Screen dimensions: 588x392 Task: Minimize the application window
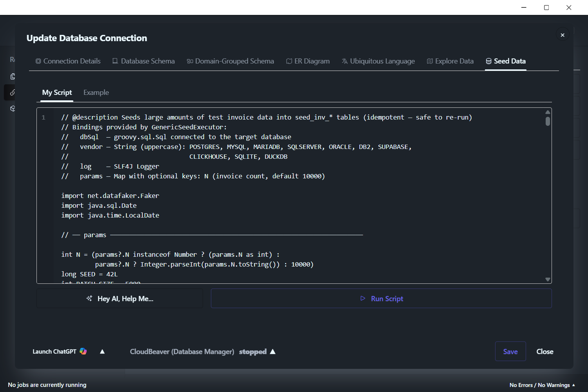tap(524, 7)
